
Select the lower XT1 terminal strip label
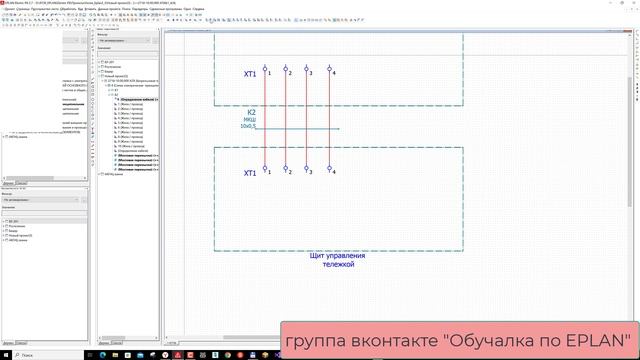[250, 173]
